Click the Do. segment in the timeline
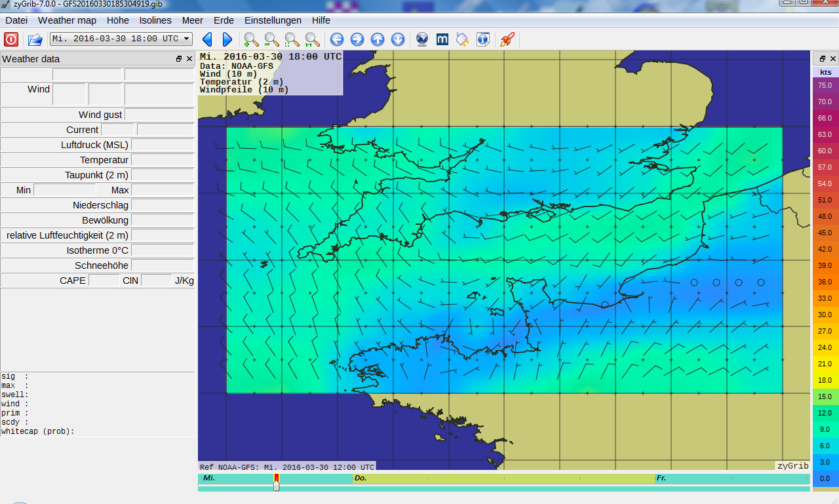 tap(503, 478)
